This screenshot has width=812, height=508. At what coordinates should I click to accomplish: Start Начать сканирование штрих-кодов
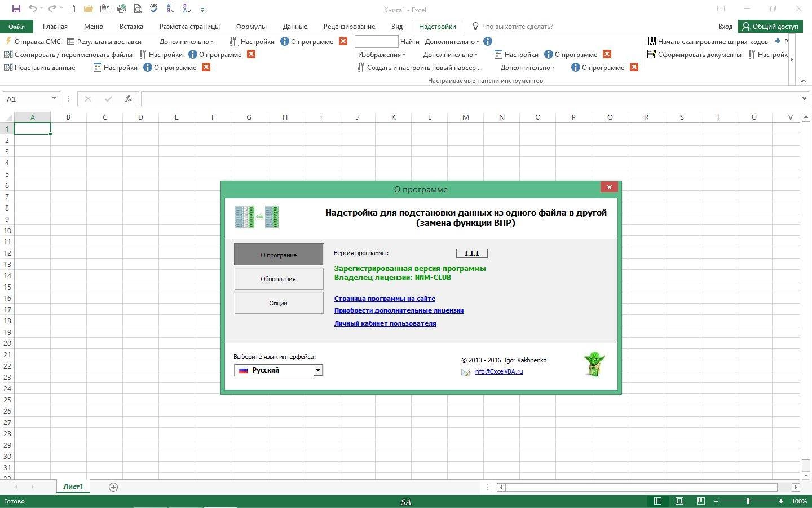[x=708, y=41]
